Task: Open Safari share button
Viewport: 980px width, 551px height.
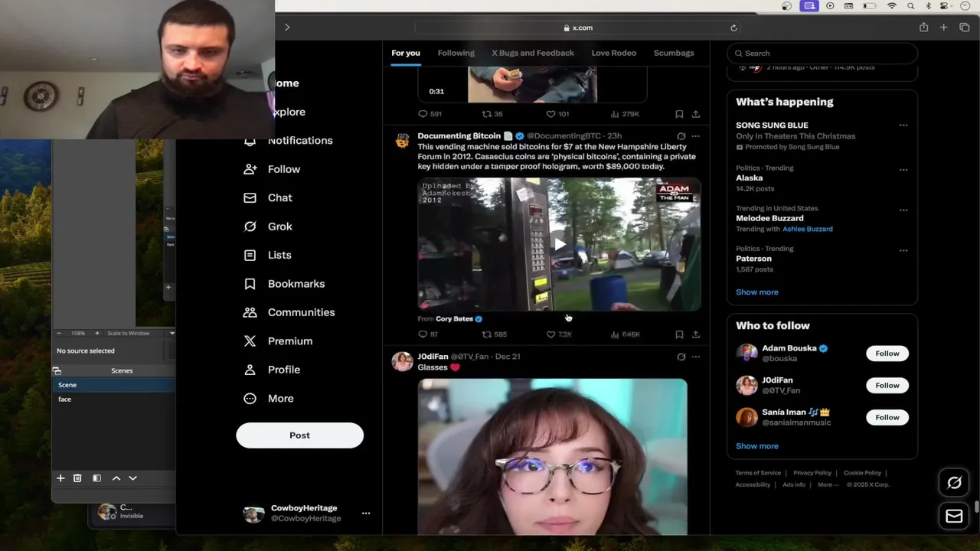Action: 923,28
